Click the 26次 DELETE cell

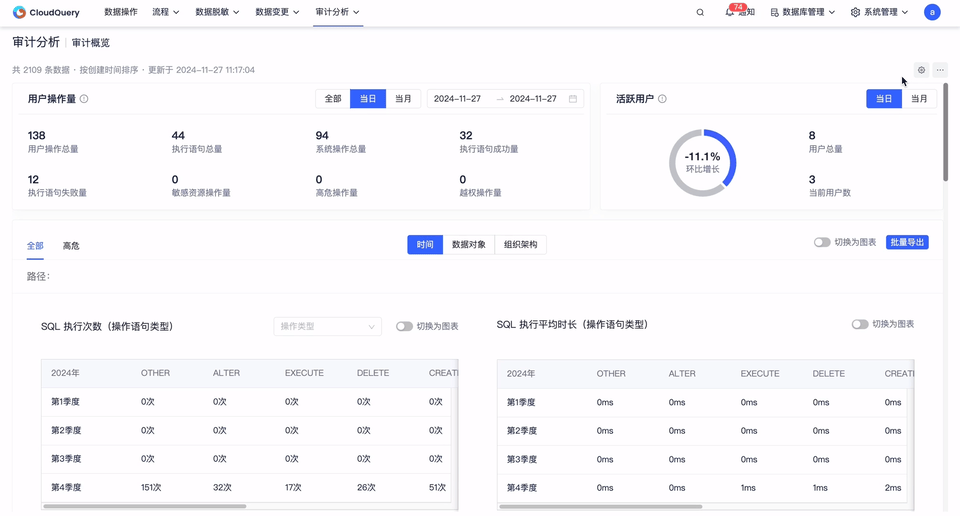tap(366, 488)
